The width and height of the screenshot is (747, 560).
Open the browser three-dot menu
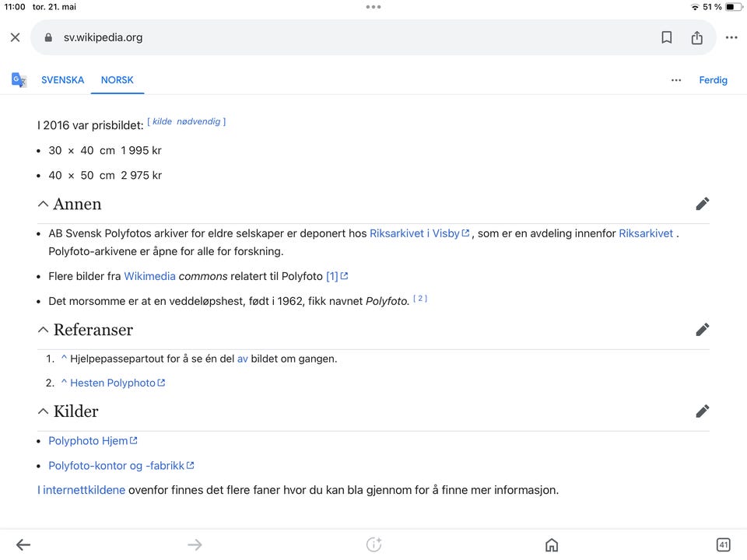[731, 37]
